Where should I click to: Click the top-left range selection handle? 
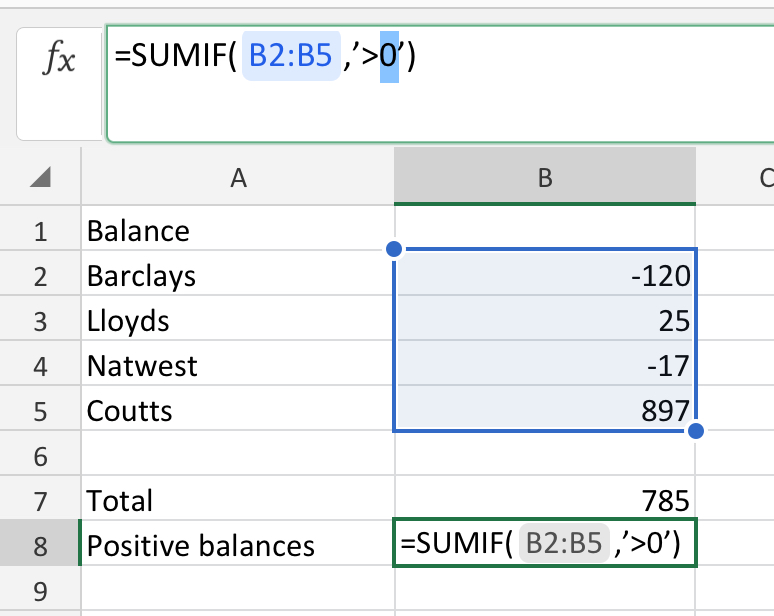(x=394, y=249)
